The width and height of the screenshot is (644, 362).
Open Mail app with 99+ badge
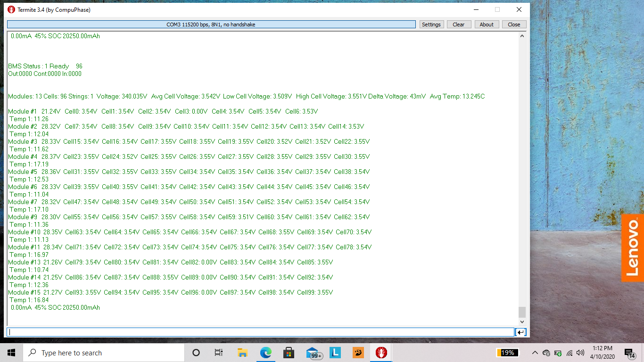click(x=313, y=353)
